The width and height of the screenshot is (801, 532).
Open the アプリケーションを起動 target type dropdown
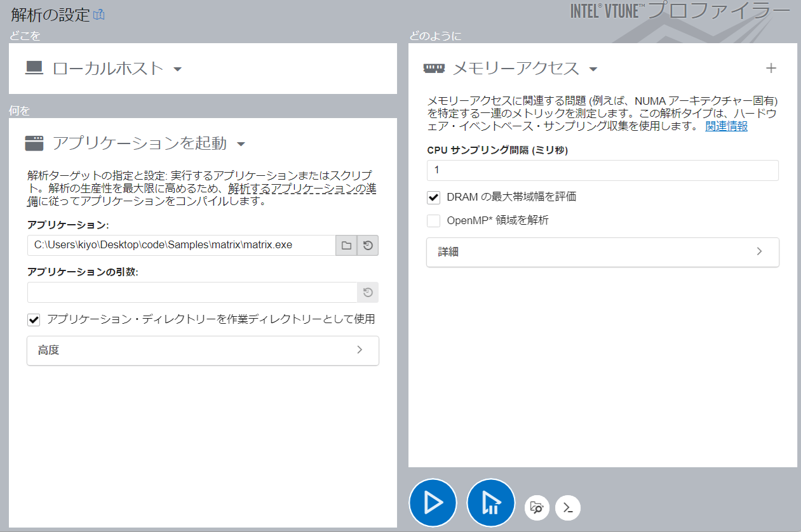[x=241, y=144]
